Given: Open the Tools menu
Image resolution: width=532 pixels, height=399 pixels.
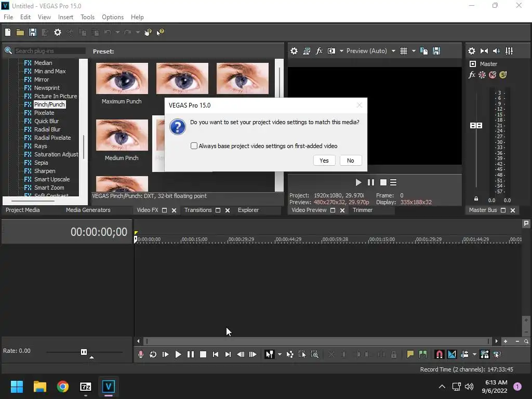Looking at the screenshot, I should click(x=87, y=17).
